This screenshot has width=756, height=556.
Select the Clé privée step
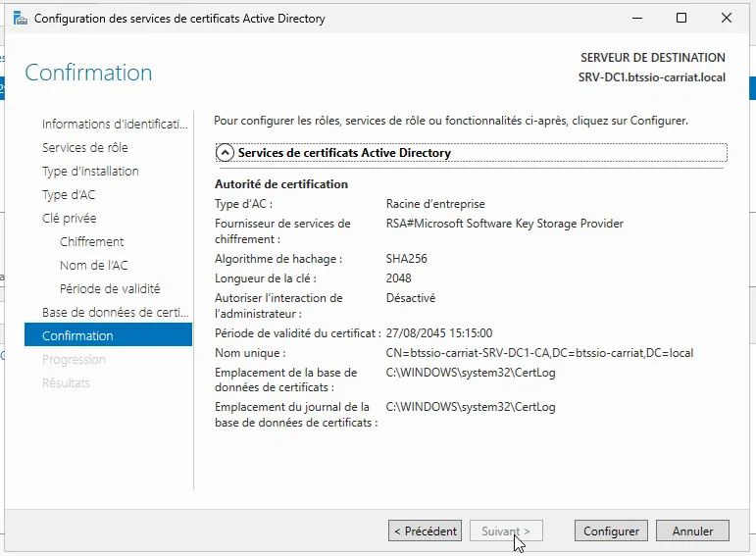coord(69,219)
